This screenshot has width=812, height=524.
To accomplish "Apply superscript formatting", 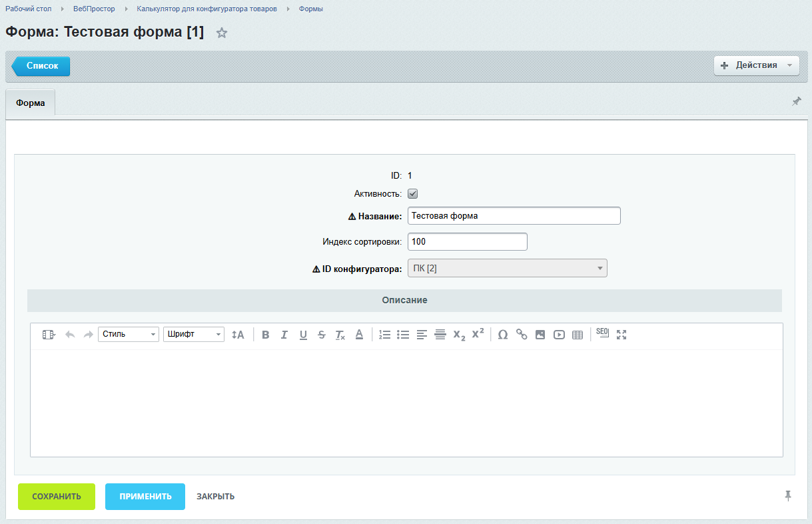I will click(x=478, y=335).
